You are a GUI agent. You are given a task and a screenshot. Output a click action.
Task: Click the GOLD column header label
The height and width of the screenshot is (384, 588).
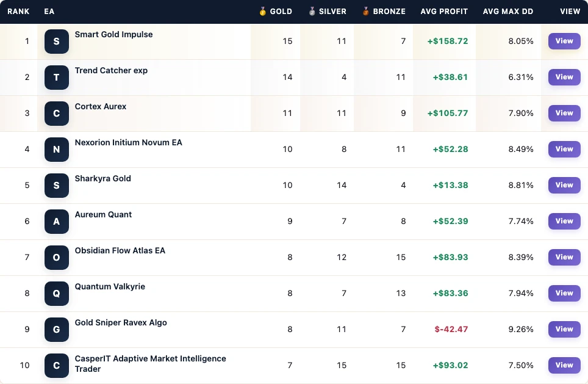281,12
